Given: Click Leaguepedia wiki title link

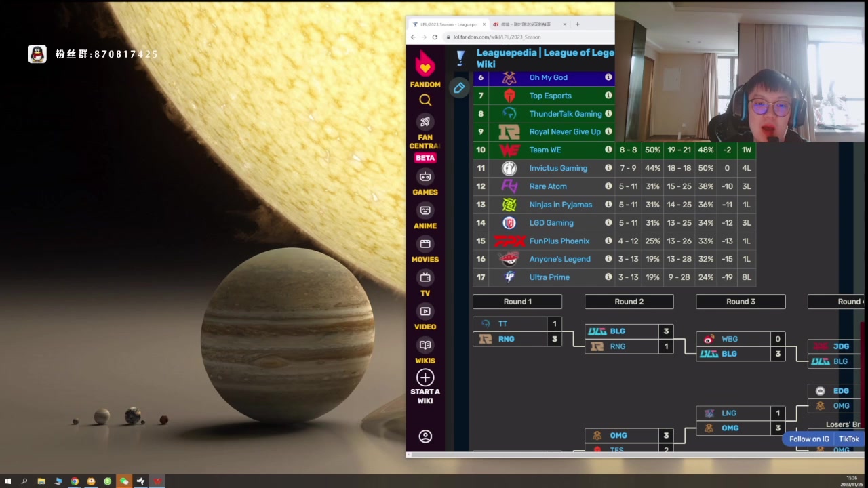Looking at the screenshot, I should tap(545, 58).
